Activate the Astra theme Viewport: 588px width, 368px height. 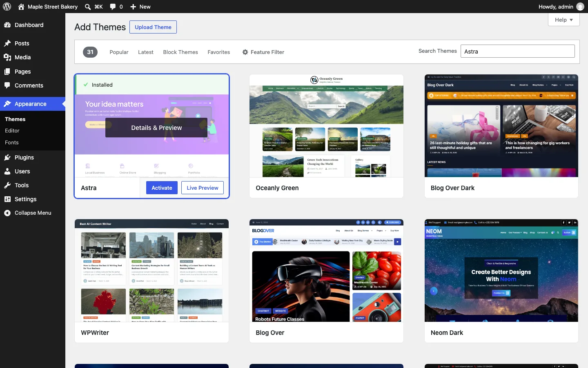162,188
